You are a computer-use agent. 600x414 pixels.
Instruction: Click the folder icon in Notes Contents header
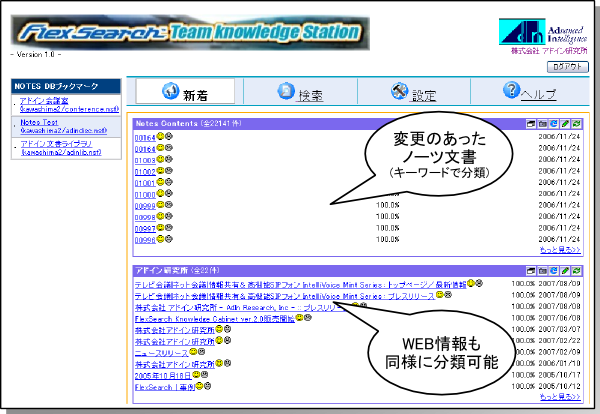pyautogui.click(x=542, y=124)
